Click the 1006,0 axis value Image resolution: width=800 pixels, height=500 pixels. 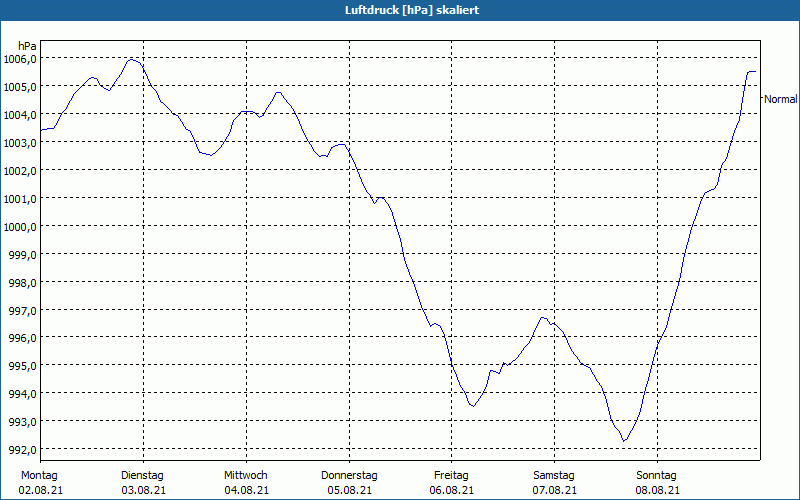click(20, 59)
